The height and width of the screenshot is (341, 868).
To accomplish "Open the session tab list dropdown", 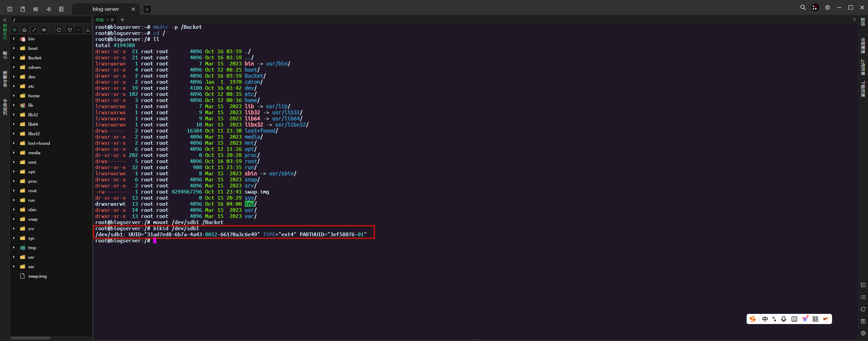I will pyautogui.click(x=147, y=9).
